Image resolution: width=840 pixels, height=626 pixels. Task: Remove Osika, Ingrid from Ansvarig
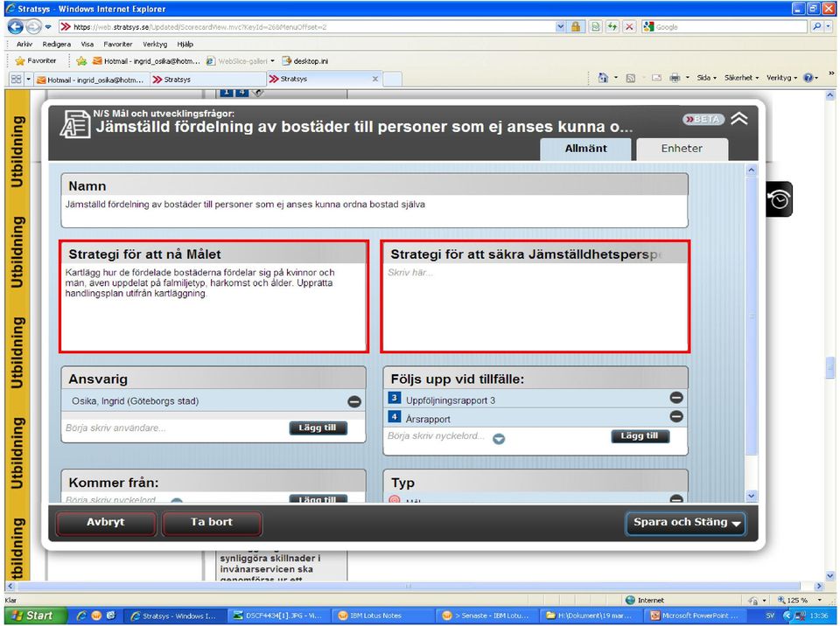[x=354, y=401]
